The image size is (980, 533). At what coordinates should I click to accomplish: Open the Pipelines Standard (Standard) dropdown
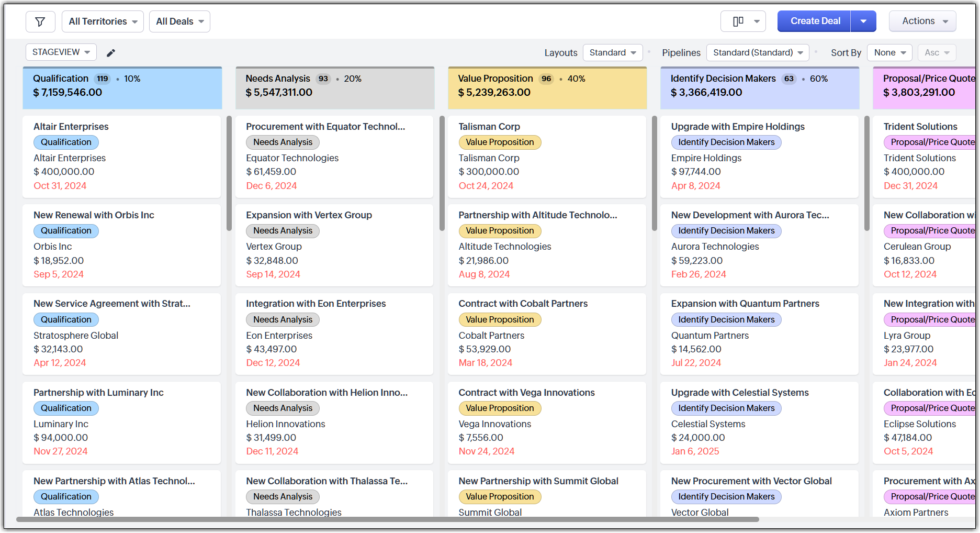coord(757,53)
